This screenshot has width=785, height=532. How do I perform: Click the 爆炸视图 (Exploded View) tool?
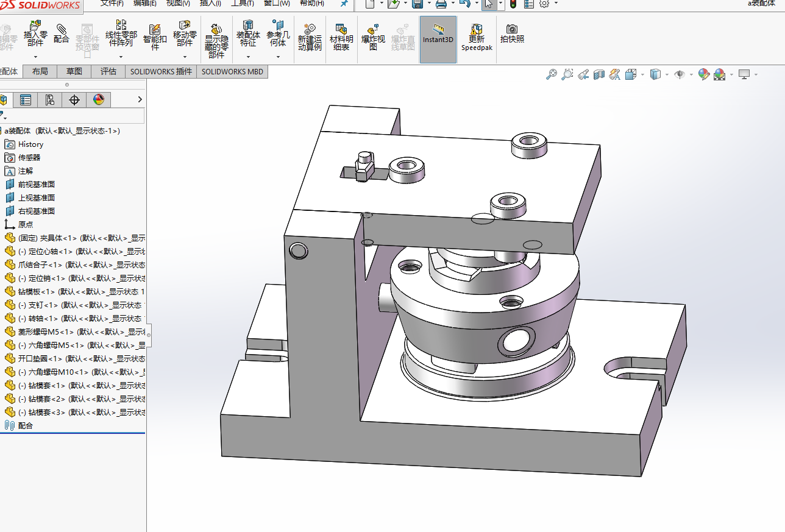tap(373, 37)
